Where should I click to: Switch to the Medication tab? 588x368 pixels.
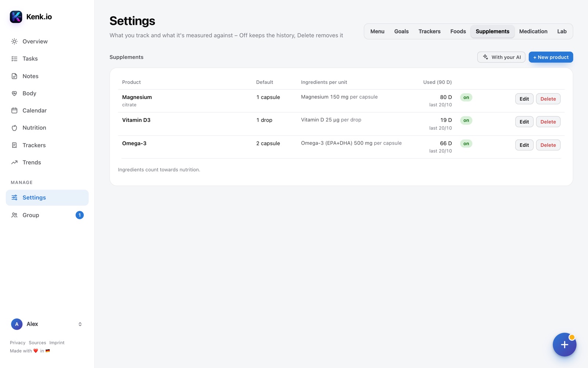click(533, 31)
